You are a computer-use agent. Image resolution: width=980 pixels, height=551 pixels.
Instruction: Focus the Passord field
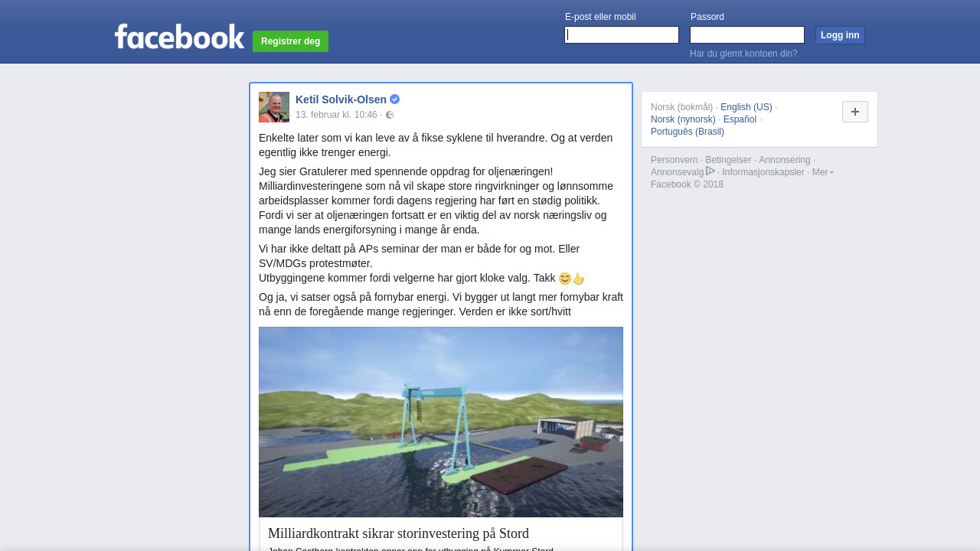tap(747, 35)
